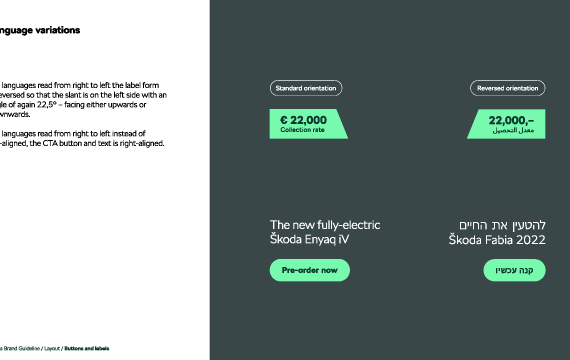Click the Arabic subtitle under the reversed price

pos(513,131)
